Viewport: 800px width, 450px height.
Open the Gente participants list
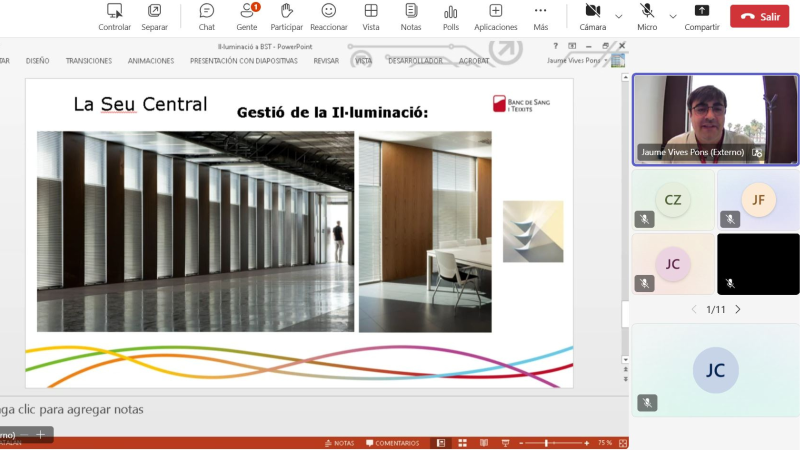pyautogui.click(x=247, y=17)
